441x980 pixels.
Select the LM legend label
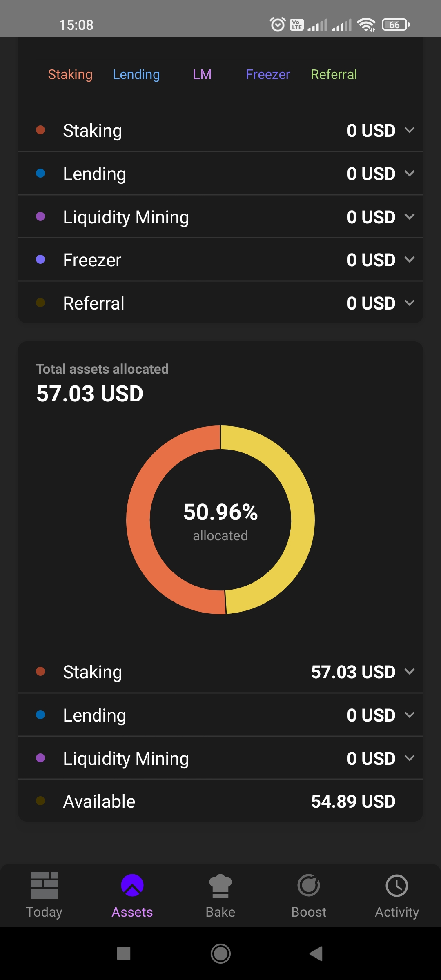(x=202, y=74)
